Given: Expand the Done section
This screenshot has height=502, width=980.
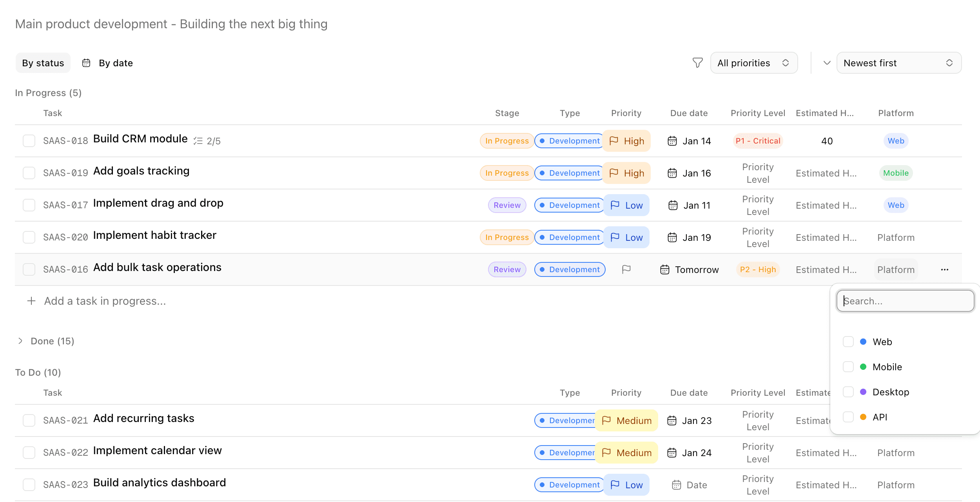Looking at the screenshot, I should pos(20,341).
